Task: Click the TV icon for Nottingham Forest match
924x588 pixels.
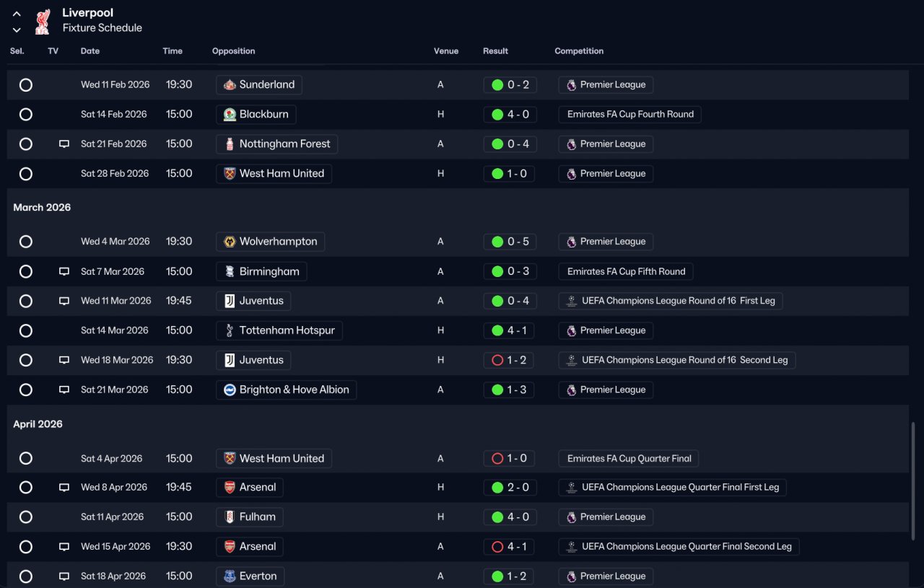Action: coord(64,144)
